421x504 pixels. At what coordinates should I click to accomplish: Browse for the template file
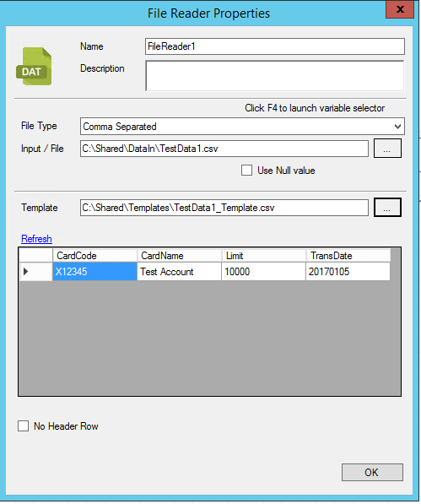[387, 208]
